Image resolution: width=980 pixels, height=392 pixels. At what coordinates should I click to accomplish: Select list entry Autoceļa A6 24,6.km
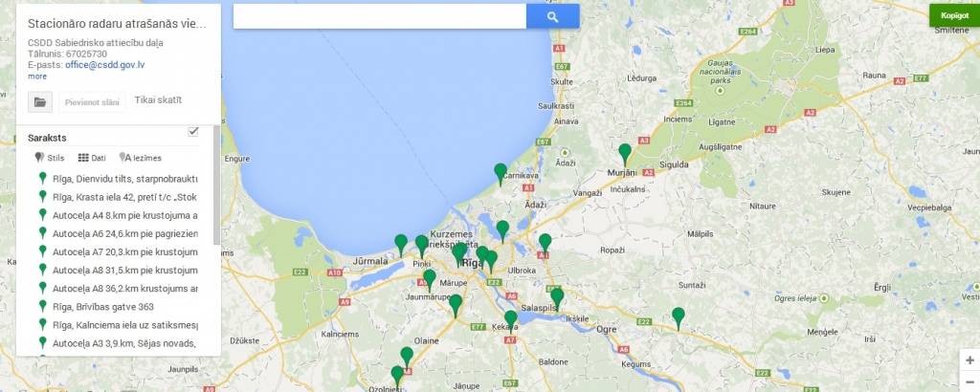[x=118, y=233]
